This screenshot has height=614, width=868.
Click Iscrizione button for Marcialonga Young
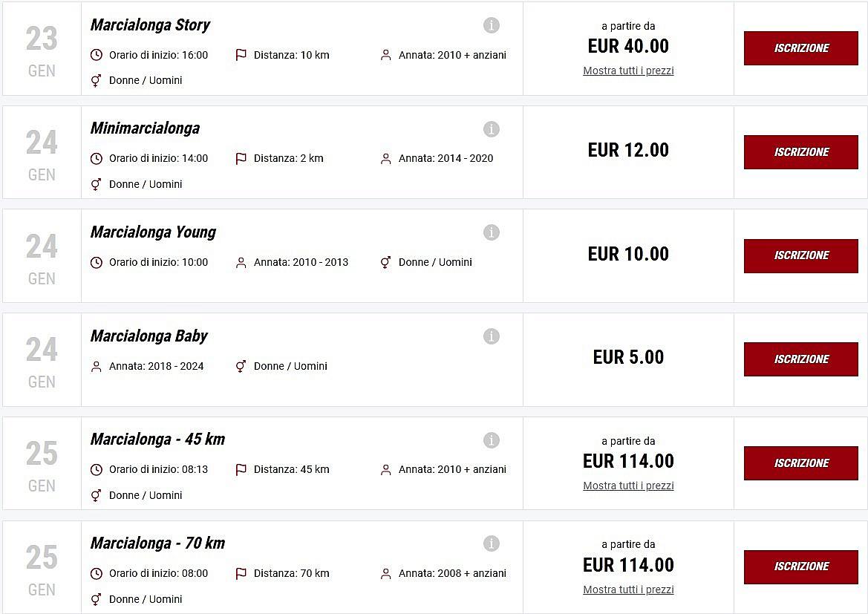(x=800, y=255)
